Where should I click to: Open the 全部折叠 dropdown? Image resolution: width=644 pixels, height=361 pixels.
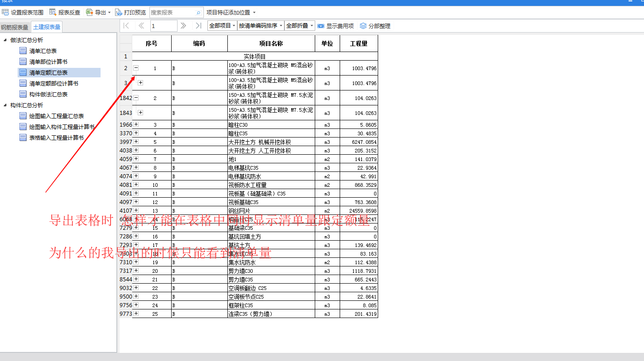pyautogui.click(x=299, y=26)
